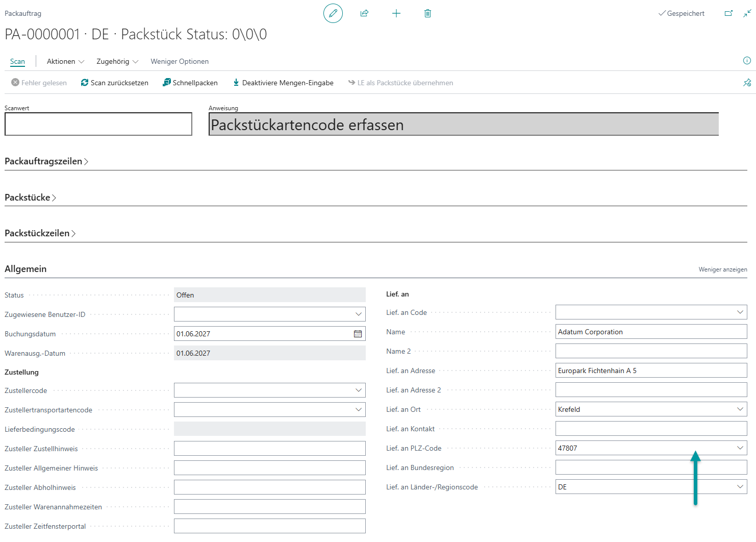Click the pin action bar icon
756x542 pixels.
(747, 83)
